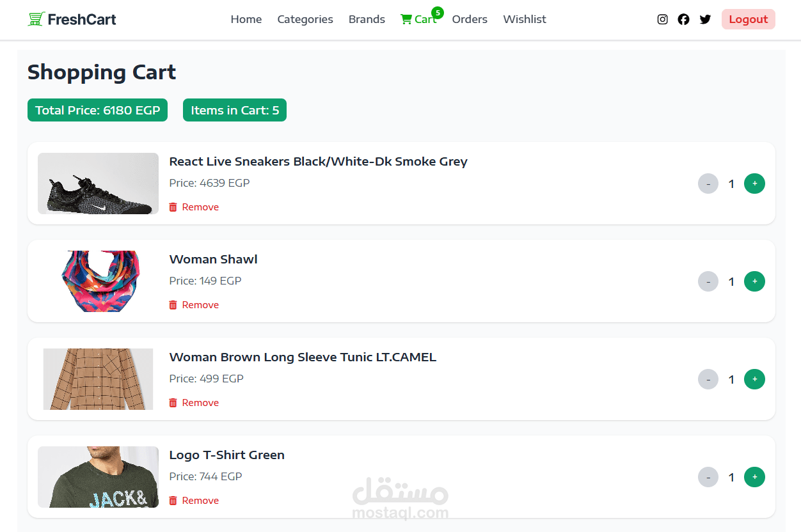This screenshot has width=801, height=532.
Task: Decrease quantity of Woman Brown Long Sleeve Tunic
Action: (x=708, y=380)
